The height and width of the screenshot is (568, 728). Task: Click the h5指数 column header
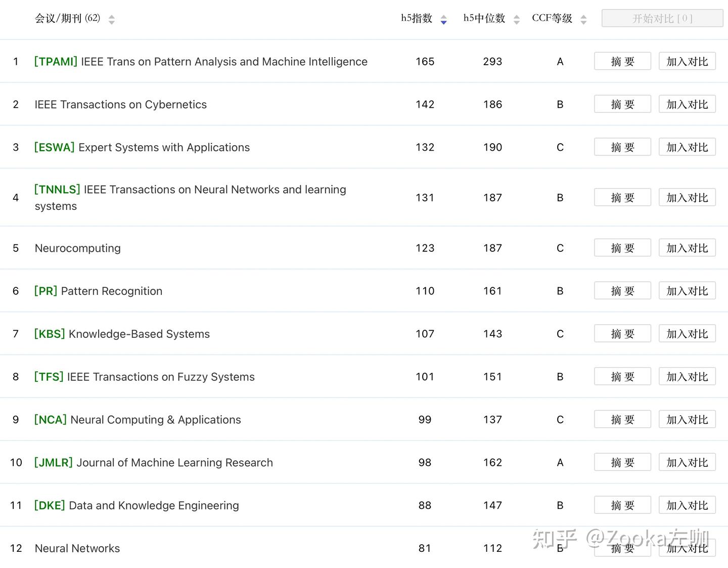417,19
